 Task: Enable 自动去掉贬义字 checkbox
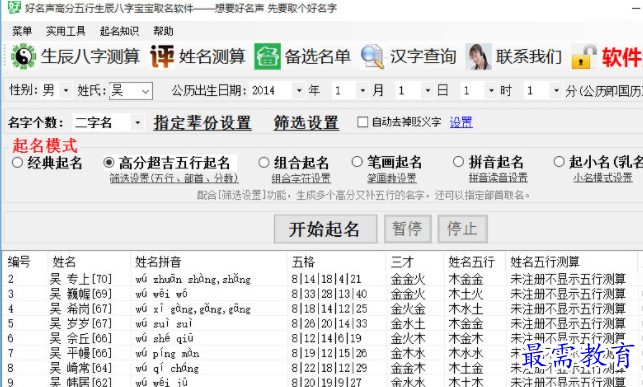(362, 122)
